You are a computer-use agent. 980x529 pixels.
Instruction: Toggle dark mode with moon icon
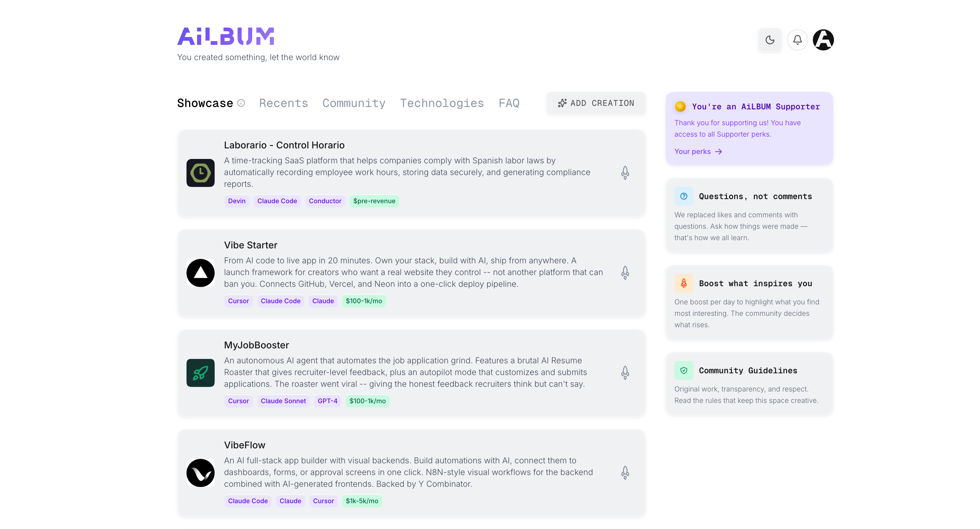coord(770,40)
